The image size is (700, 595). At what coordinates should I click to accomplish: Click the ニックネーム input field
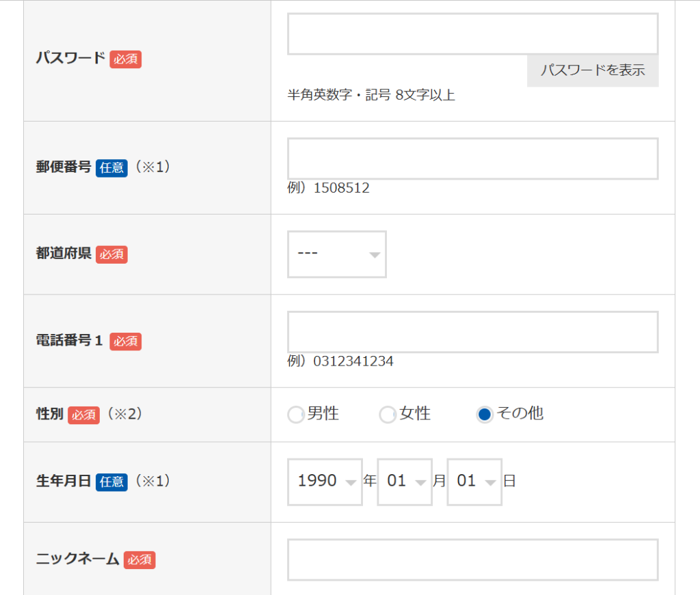pos(472,559)
